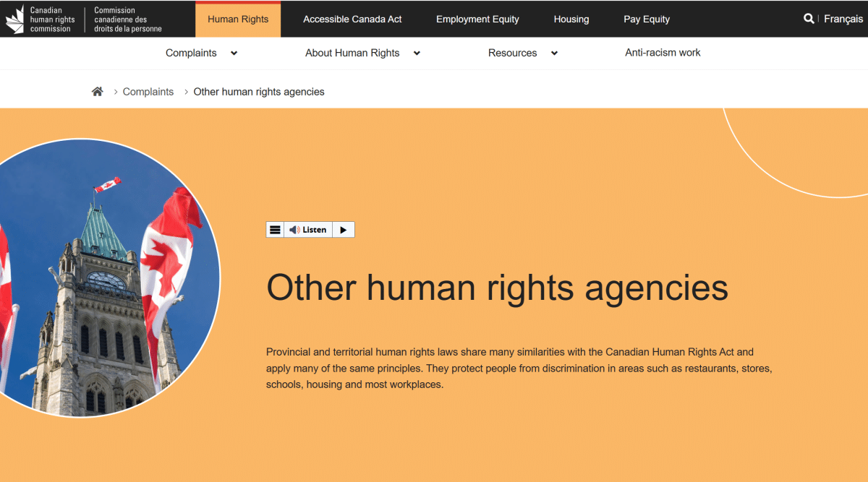Expand the Resources dropdown chevron
868x482 pixels.
click(554, 53)
